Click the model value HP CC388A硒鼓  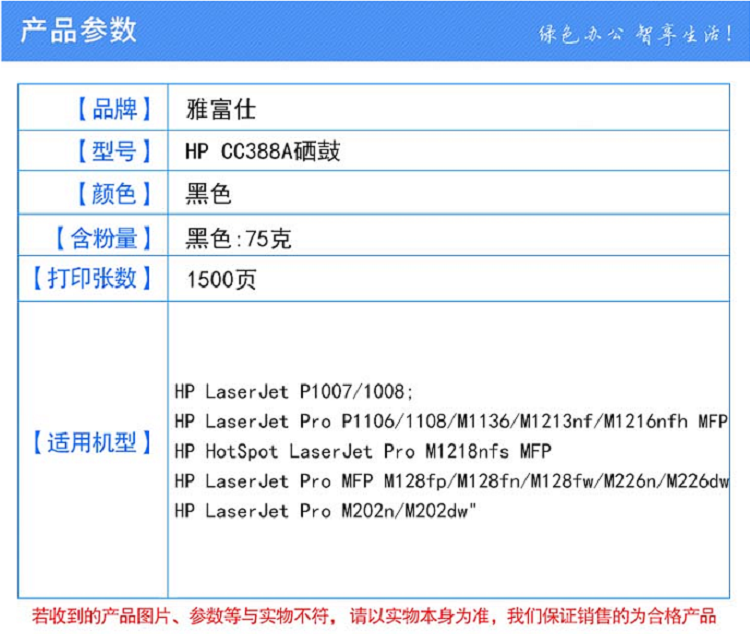(262, 151)
